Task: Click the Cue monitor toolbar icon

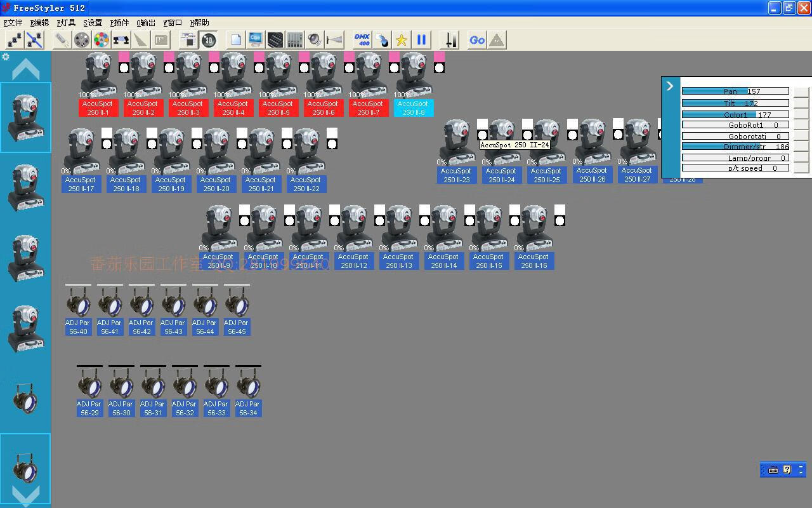Action: [x=256, y=40]
